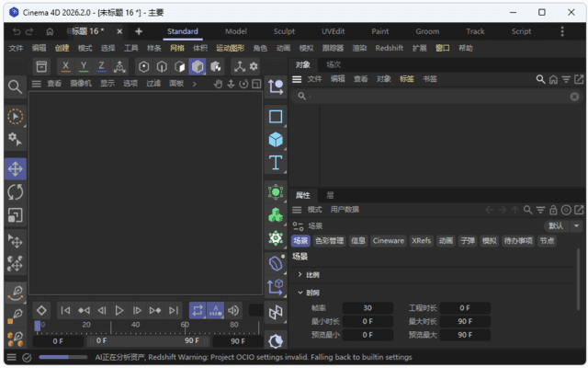
Task: Click the Bend deformer icon
Action: [x=276, y=264]
